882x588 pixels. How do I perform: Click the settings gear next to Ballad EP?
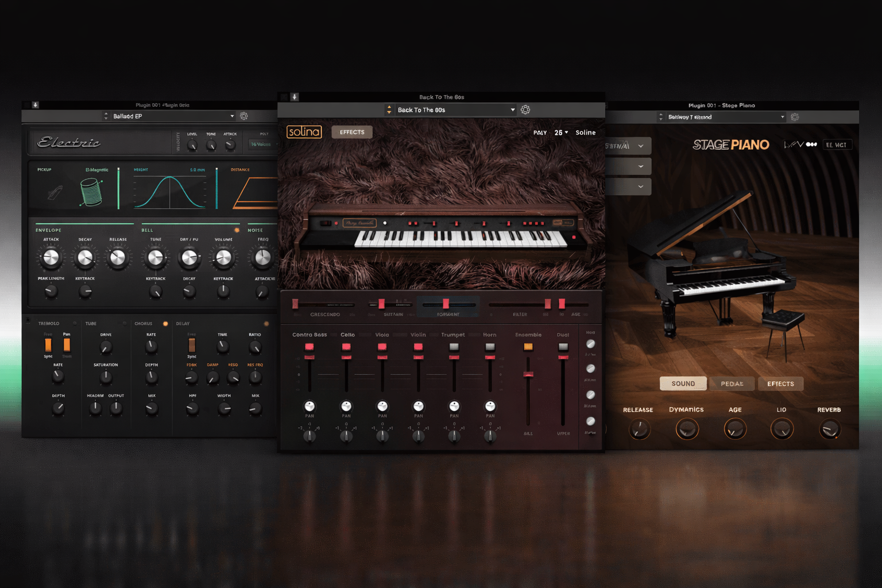click(243, 115)
